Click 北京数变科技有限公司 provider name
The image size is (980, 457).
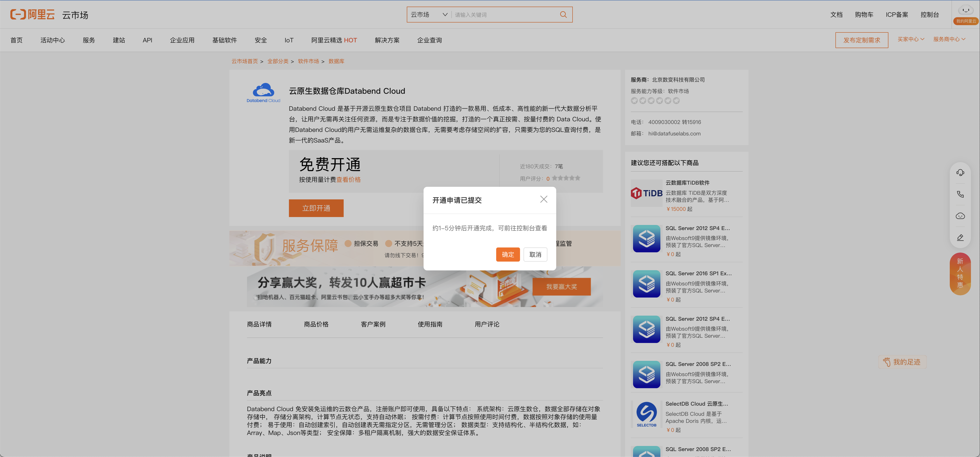[678, 80]
